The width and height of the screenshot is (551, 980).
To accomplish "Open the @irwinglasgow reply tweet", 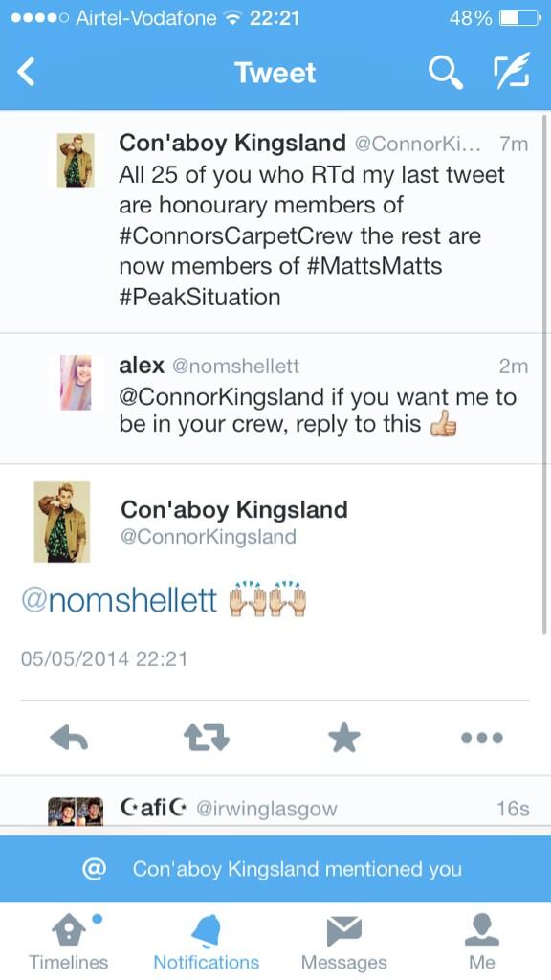I will [x=275, y=804].
